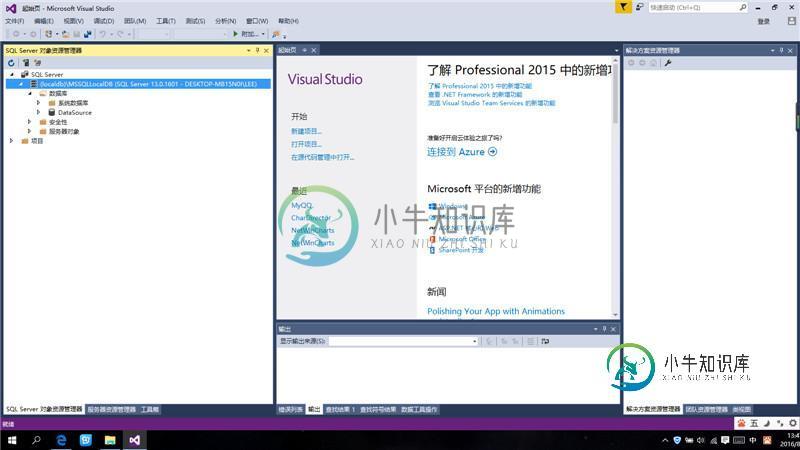Open the 视图(V) menu
This screenshot has height=450, width=800.
(x=73, y=21)
